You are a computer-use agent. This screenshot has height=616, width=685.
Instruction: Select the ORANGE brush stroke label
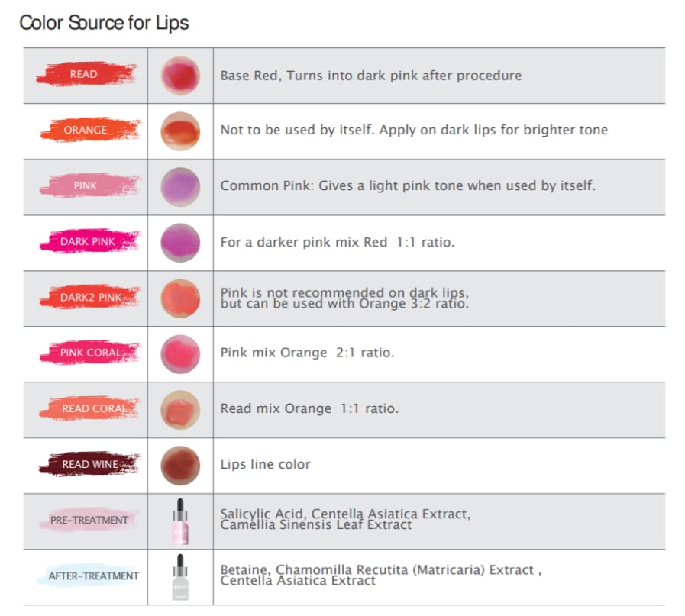point(86,131)
